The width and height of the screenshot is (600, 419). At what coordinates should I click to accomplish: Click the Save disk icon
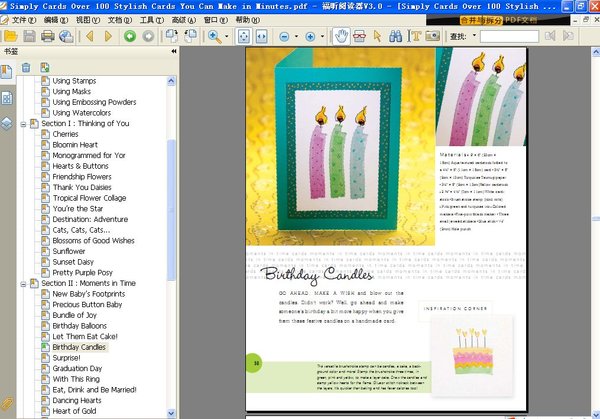point(29,36)
